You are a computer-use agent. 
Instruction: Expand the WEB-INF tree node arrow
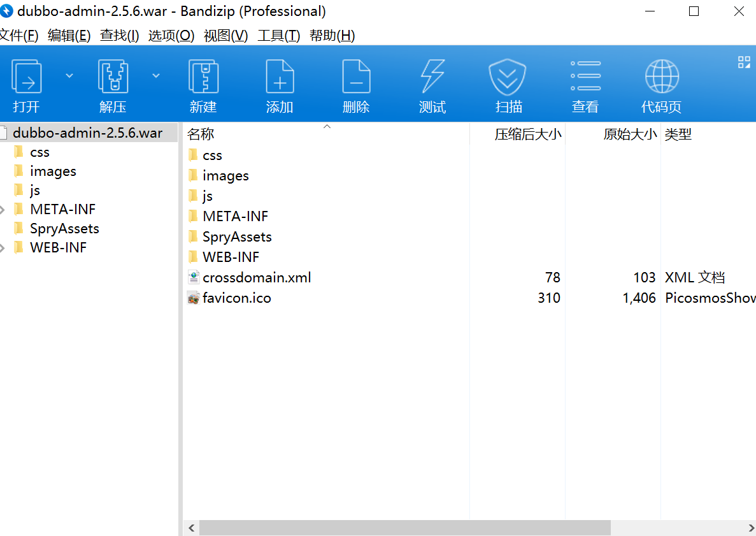3,248
